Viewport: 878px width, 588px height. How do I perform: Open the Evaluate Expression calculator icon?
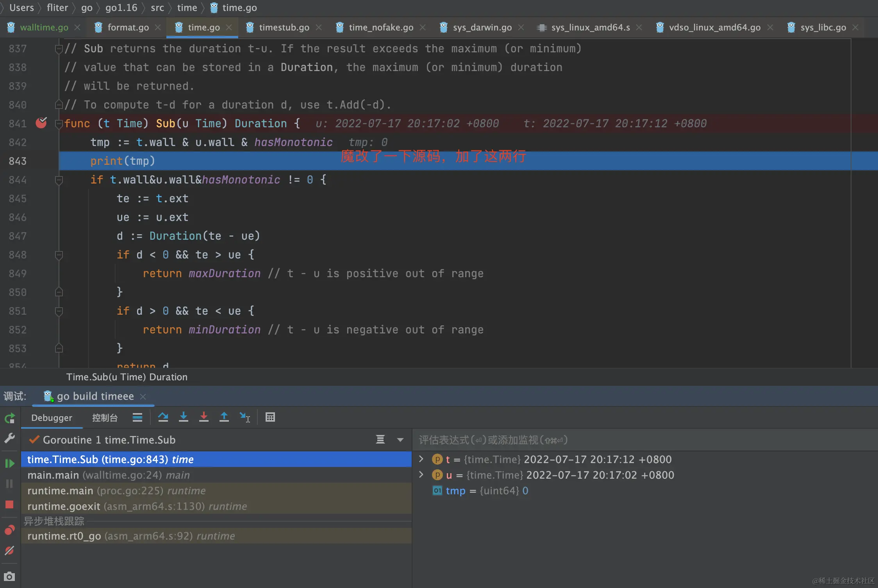click(270, 417)
